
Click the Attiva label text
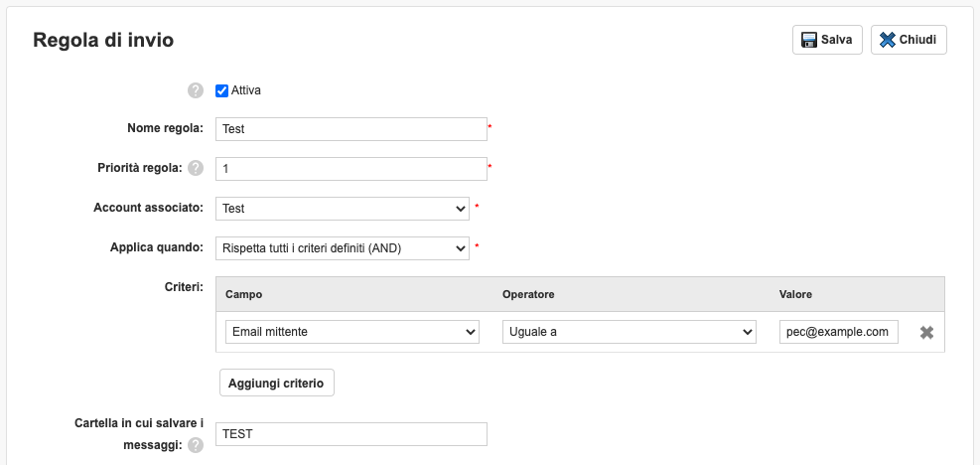pyautogui.click(x=246, y=90)
